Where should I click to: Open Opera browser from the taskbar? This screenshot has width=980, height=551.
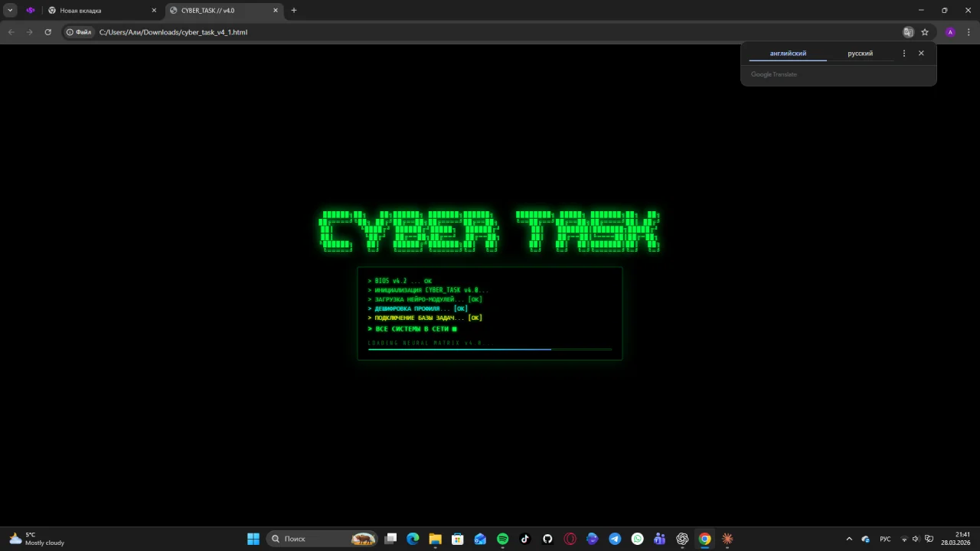pyautogui.click(x=570, y=539)
